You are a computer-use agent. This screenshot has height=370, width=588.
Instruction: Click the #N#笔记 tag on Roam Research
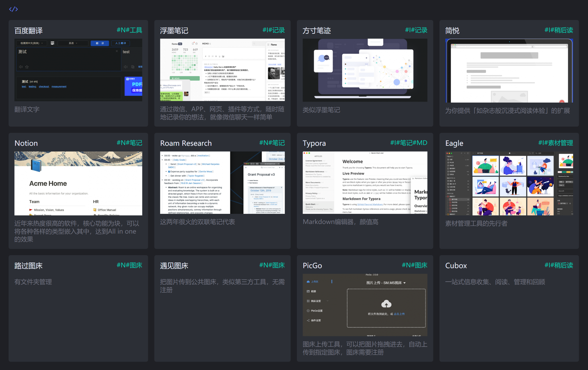coord(272,143)
